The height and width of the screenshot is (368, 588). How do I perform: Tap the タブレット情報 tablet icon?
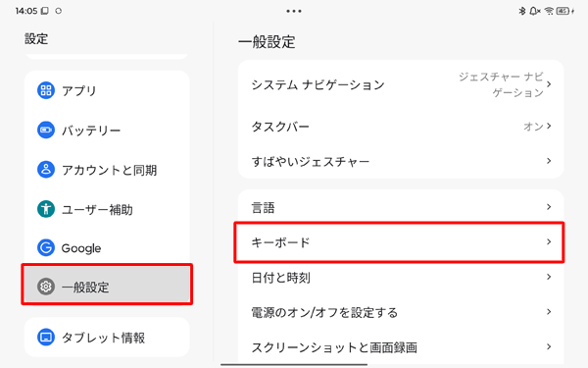46,337
